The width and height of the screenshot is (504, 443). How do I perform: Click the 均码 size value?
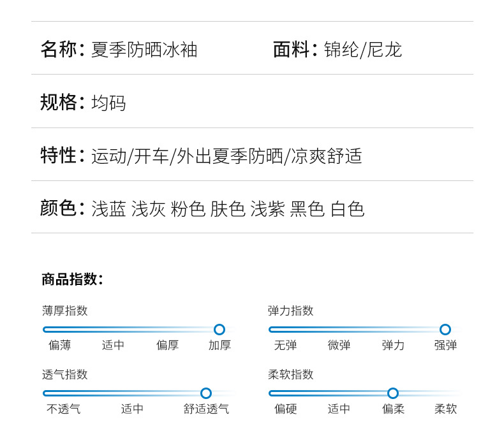point(108,103)
